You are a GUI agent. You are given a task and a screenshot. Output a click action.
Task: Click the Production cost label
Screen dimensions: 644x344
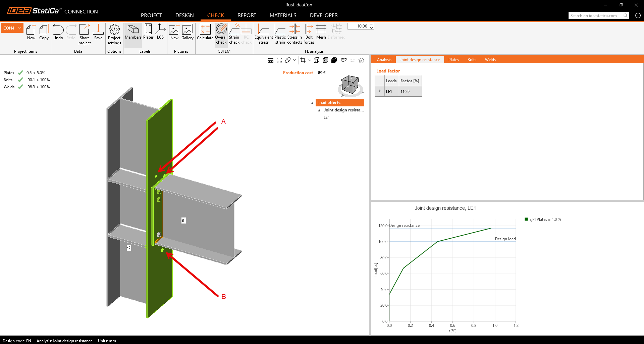[298, 73]
